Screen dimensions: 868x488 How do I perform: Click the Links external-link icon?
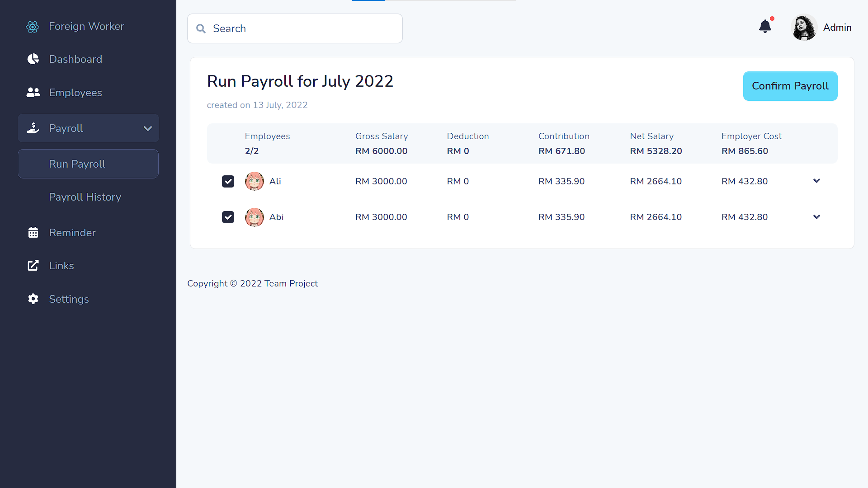[x=33, y=266]
